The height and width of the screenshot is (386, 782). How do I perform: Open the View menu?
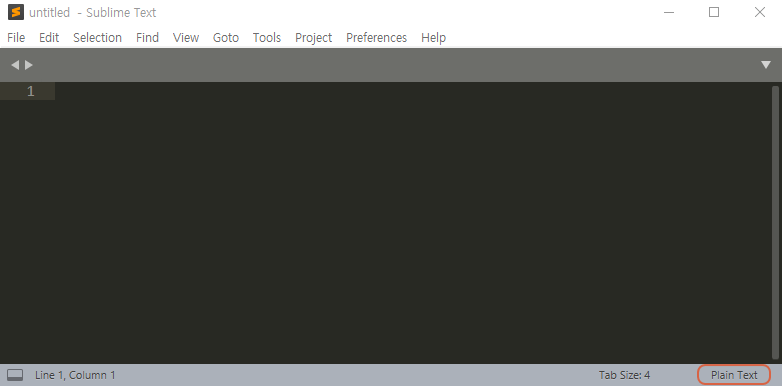186,37
